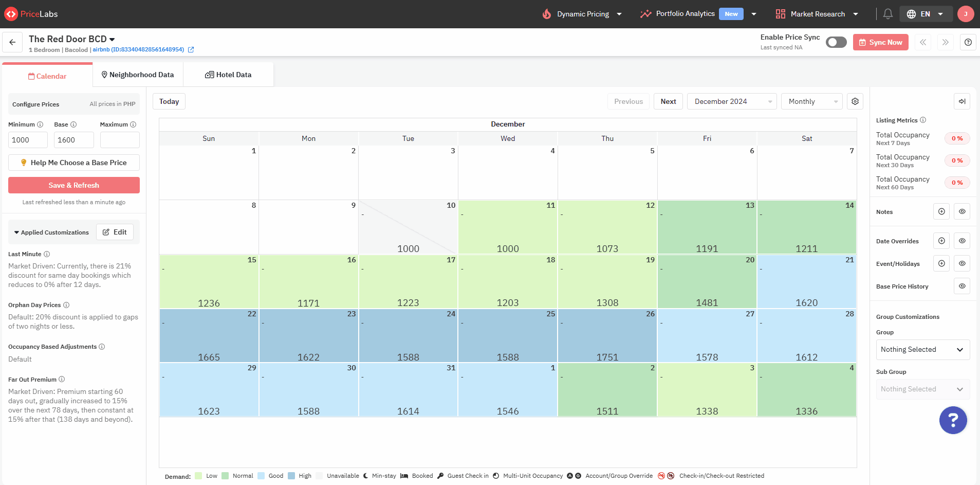Viewport: 980px width, 485px height.
Task: Collapse the right side panel
Action: [x=961, y=101]
